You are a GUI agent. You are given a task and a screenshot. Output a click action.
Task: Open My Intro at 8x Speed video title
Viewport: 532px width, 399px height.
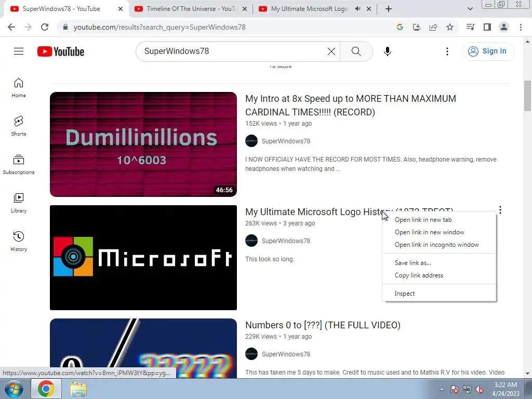(x=351, y=105)
